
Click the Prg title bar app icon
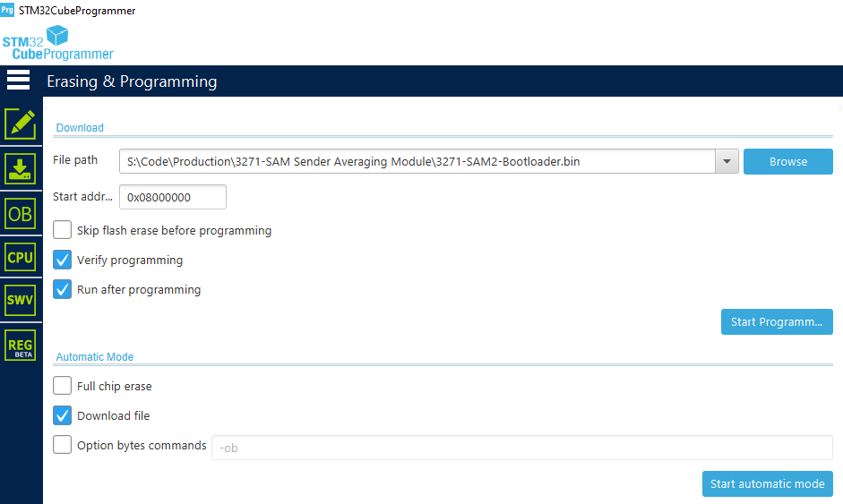point(7,10)
